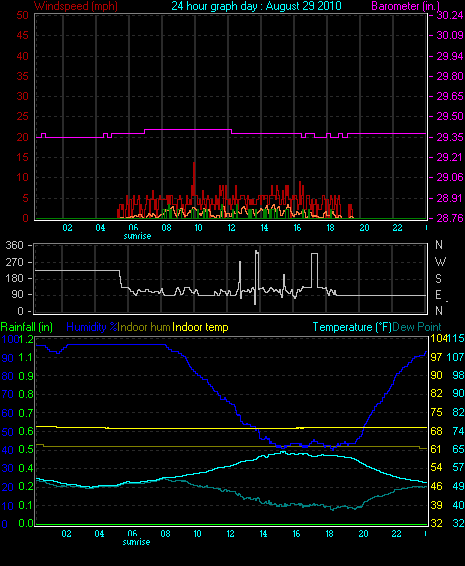Click the 'sunrise' label under the wind graph
This screenshot has width=465, height=566.
(x=137, y=236)
